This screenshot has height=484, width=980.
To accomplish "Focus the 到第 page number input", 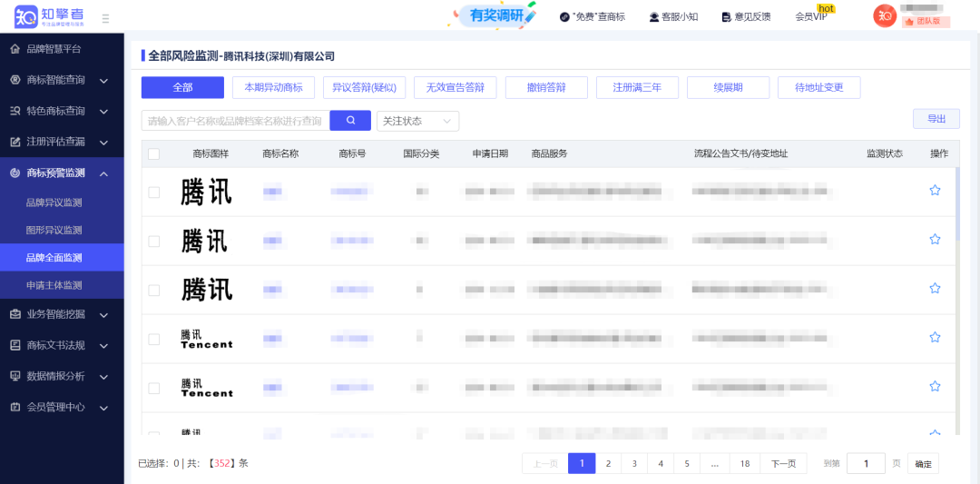I will pyautogui.click(x=866, y=463).
